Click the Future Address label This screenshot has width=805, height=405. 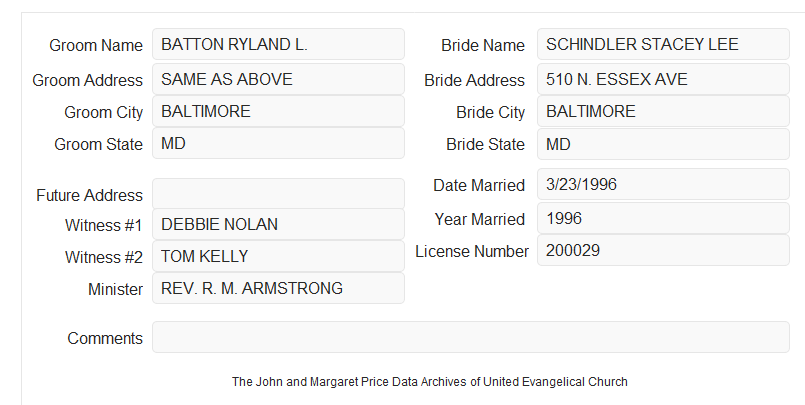pyautogui.click(x=89, y=196)
